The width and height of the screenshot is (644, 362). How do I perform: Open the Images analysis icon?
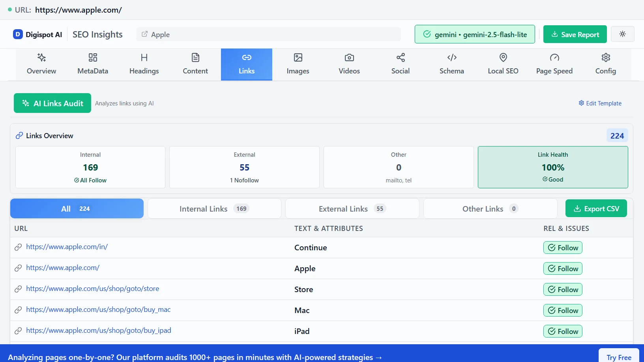[x=298, y=58]
